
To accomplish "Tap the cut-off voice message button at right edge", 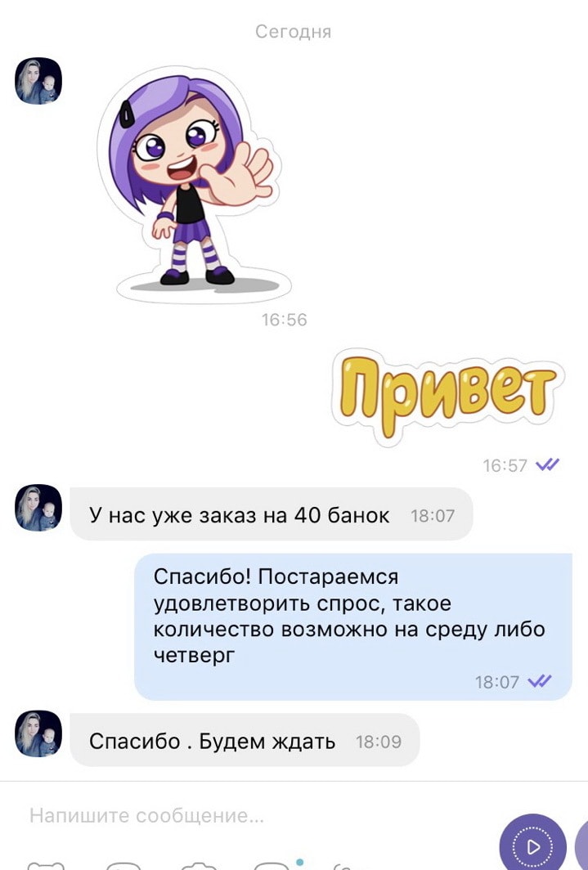I will click(x=582, y=845).
